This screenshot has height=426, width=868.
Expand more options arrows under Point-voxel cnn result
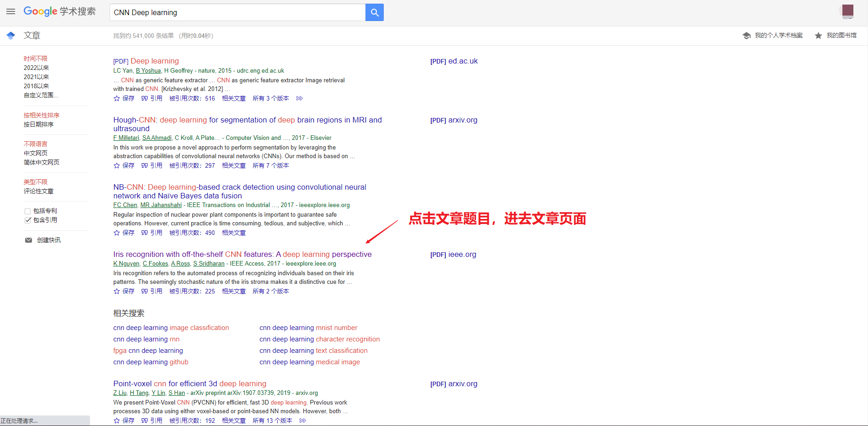point(302,421)
